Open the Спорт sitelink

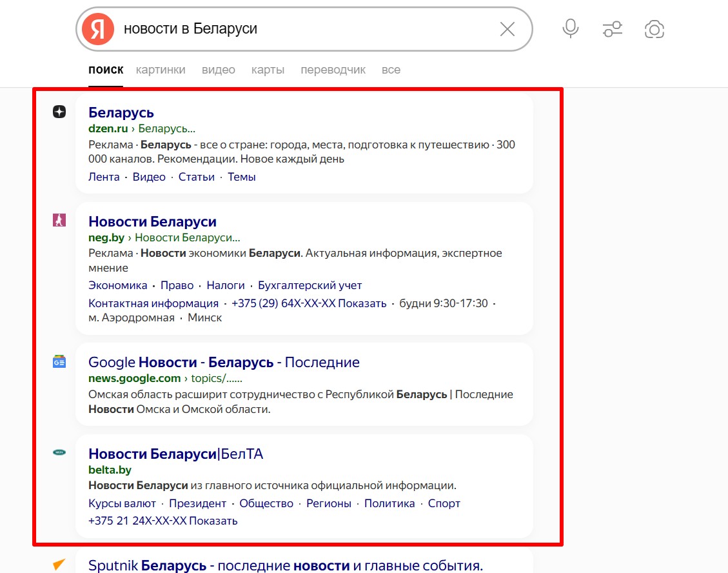(444, 504)
